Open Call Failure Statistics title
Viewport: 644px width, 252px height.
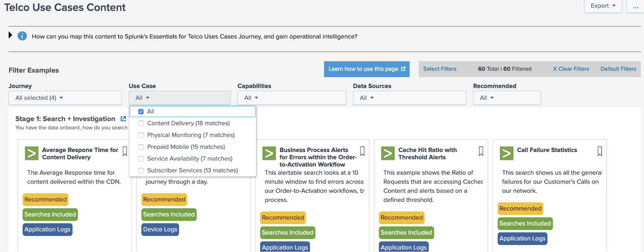pos(547,150)
